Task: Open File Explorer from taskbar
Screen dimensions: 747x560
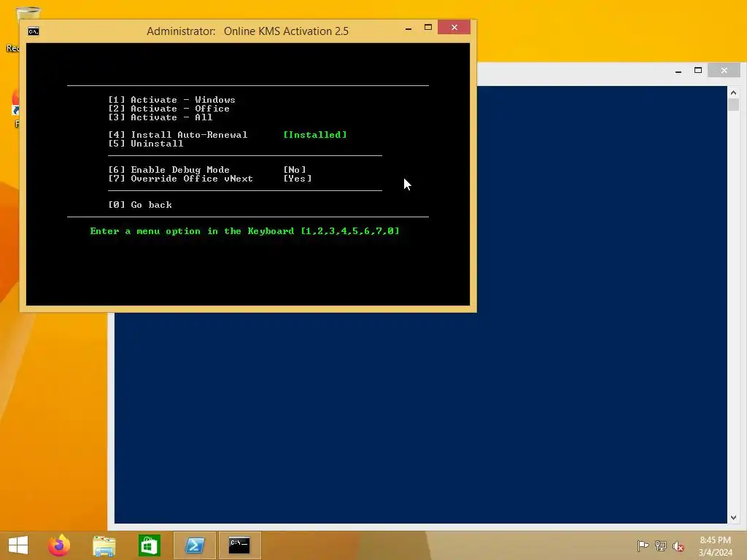Action: (x=104, y=545)
